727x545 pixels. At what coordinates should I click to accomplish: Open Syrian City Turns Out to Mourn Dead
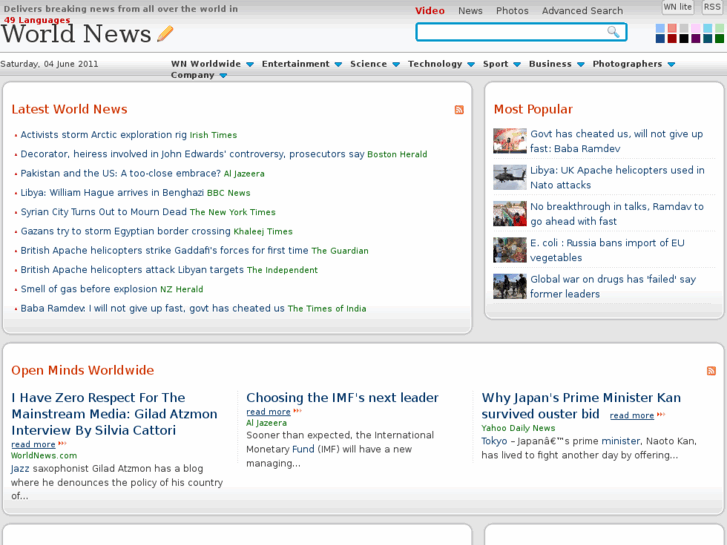[x=103, y=212]
